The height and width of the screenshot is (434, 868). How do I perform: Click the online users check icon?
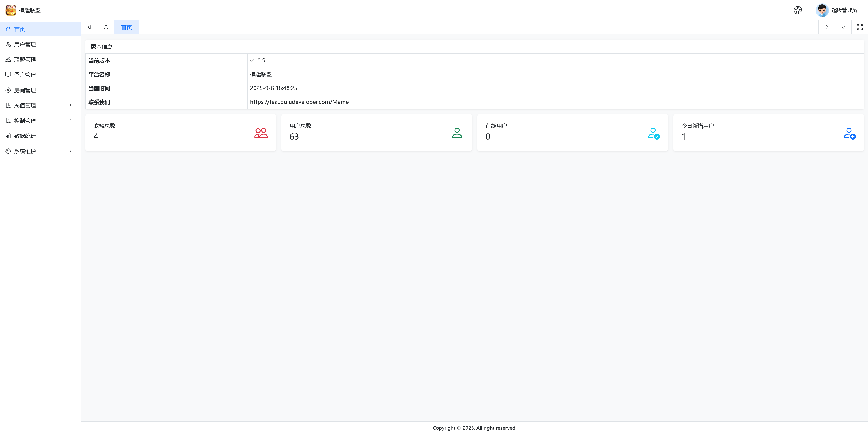pyautogui.click(x=653, y=133)
